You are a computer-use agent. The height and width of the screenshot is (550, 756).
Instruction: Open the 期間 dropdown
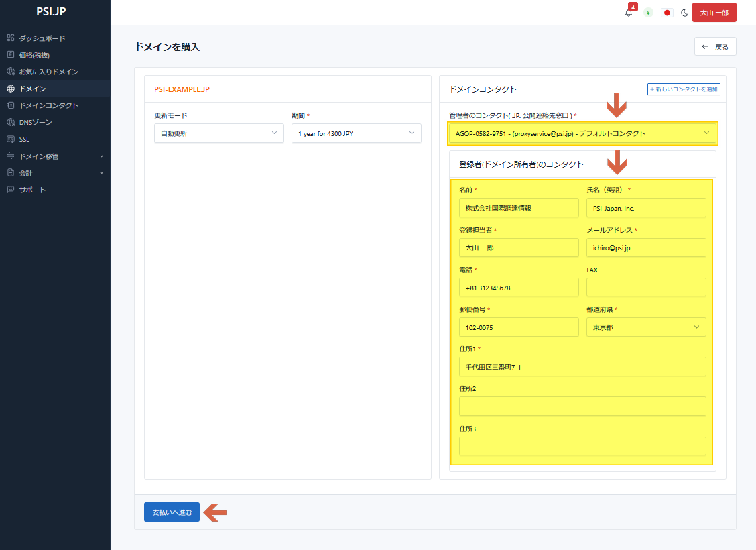point(356,133)
